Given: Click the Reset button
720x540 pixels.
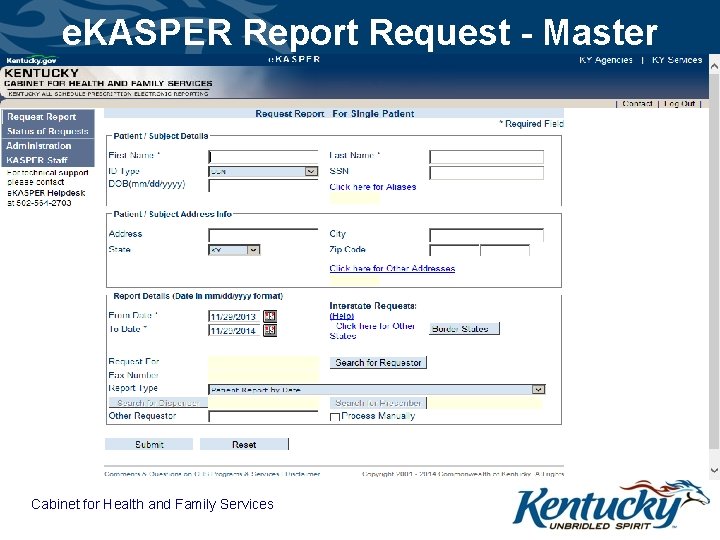Looking at the screenshot, I should [x=244, y=444].
